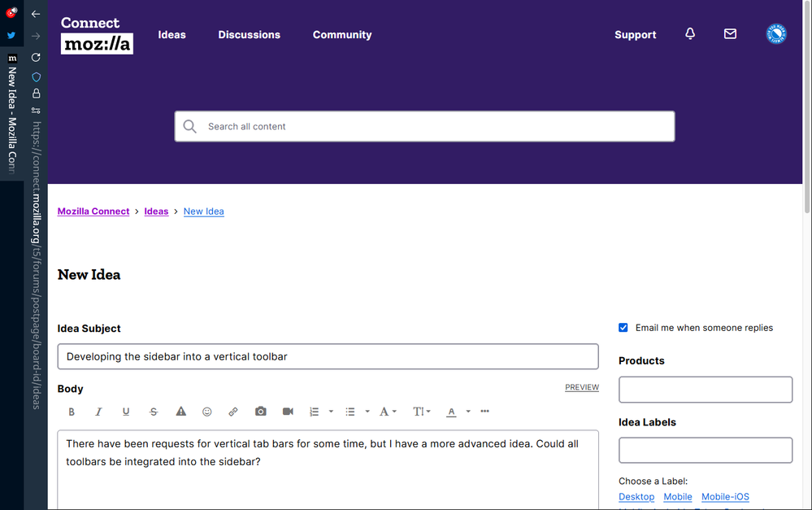Viewport: 812px width, 510px height.
Task: Apply italic formatting in the body editor
Action: [98, 412]
